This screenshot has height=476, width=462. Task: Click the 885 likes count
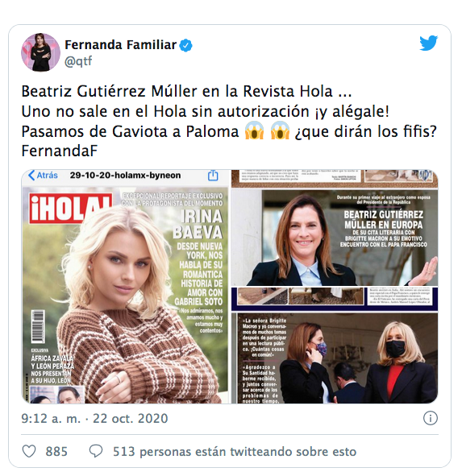pos(56,451)
